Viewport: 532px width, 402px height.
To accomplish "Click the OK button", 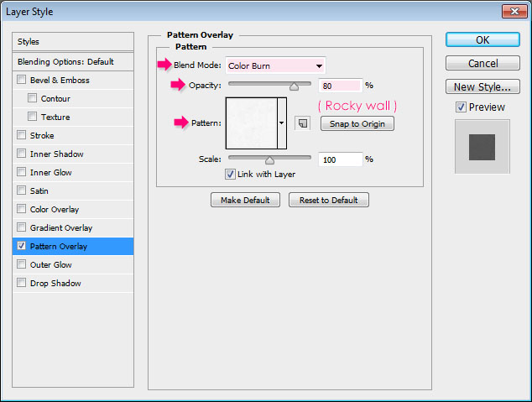I will click(482, 39).
